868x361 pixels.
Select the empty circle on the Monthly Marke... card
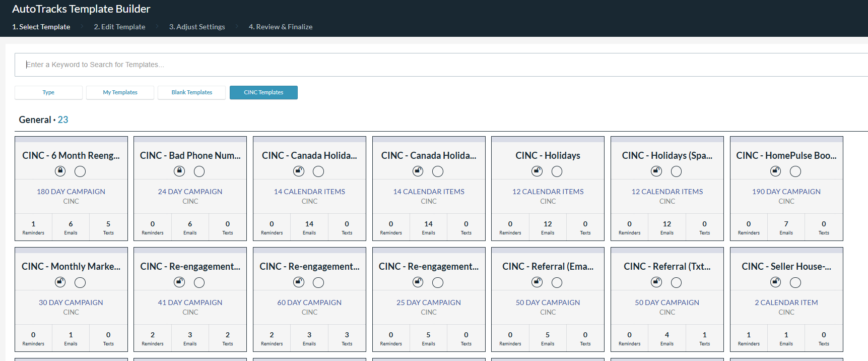(x=80, y=282)
